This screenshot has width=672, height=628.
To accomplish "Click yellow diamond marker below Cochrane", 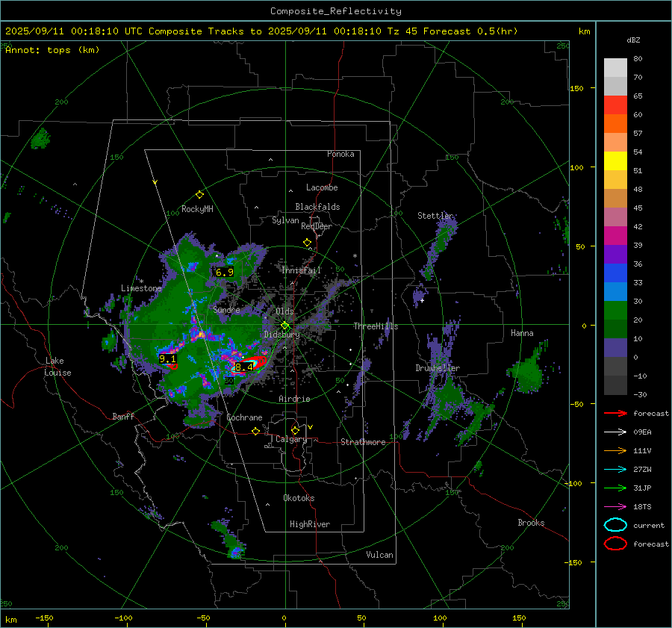I will [256, 431].
